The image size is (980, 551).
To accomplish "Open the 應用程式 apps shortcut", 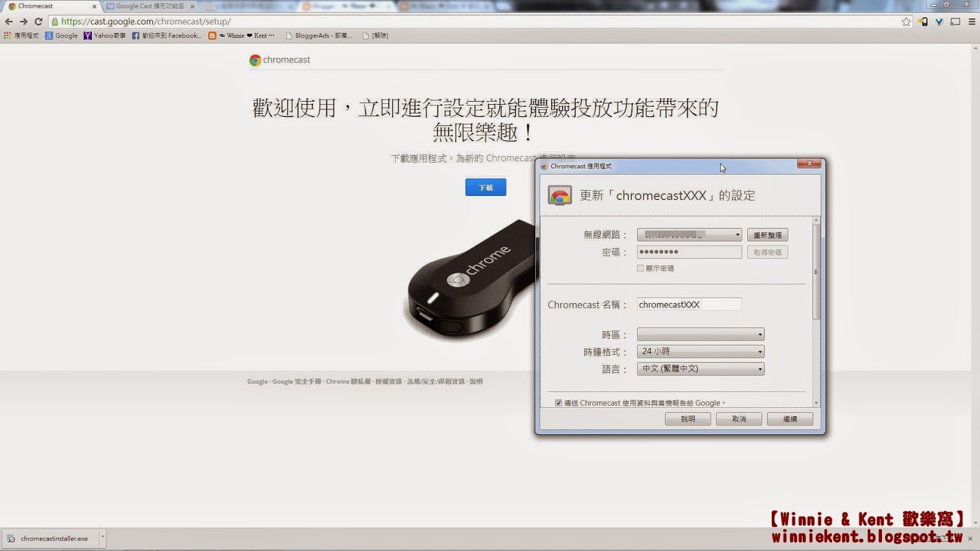I will [21, 36].
